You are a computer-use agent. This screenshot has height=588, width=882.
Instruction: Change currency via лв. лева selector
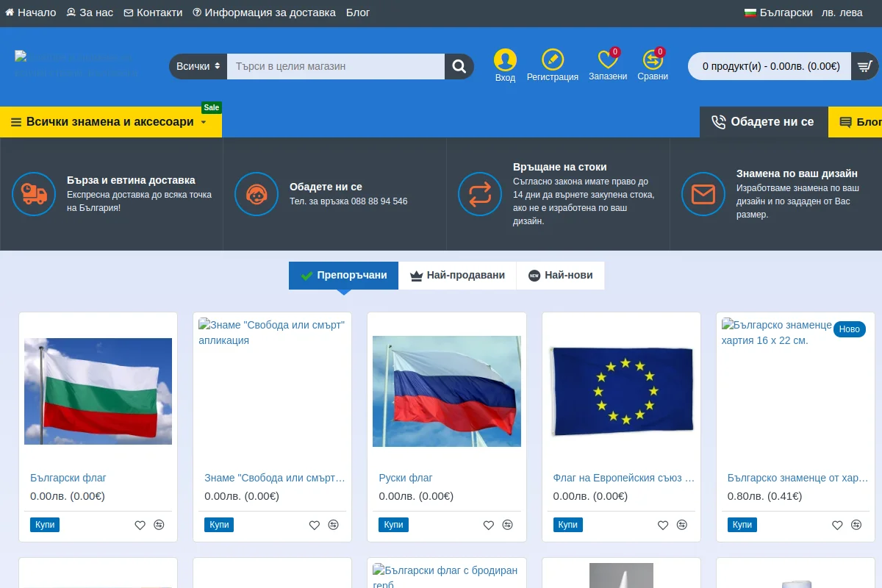(x=842, y=12)
